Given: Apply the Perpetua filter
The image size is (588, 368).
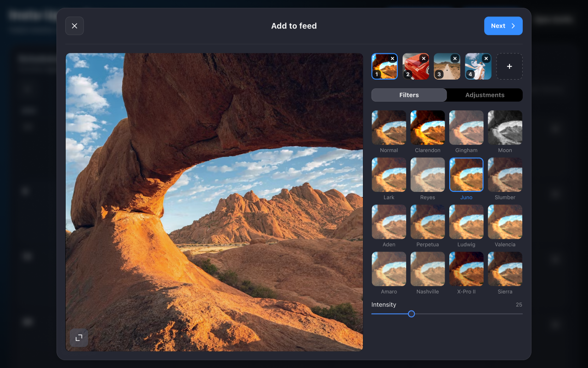Looking at the screenshot, I should tap(428, 226).
